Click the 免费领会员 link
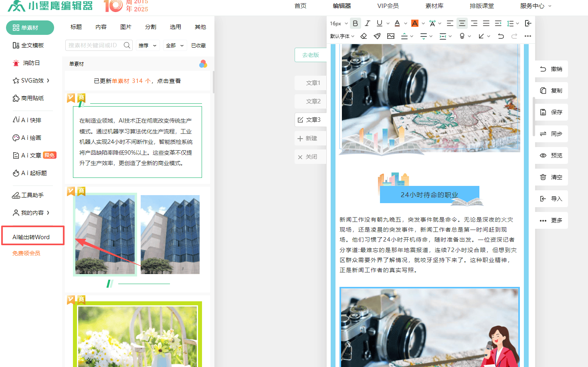The width and height of the screenshot is (588, 367). coord(26,253)
